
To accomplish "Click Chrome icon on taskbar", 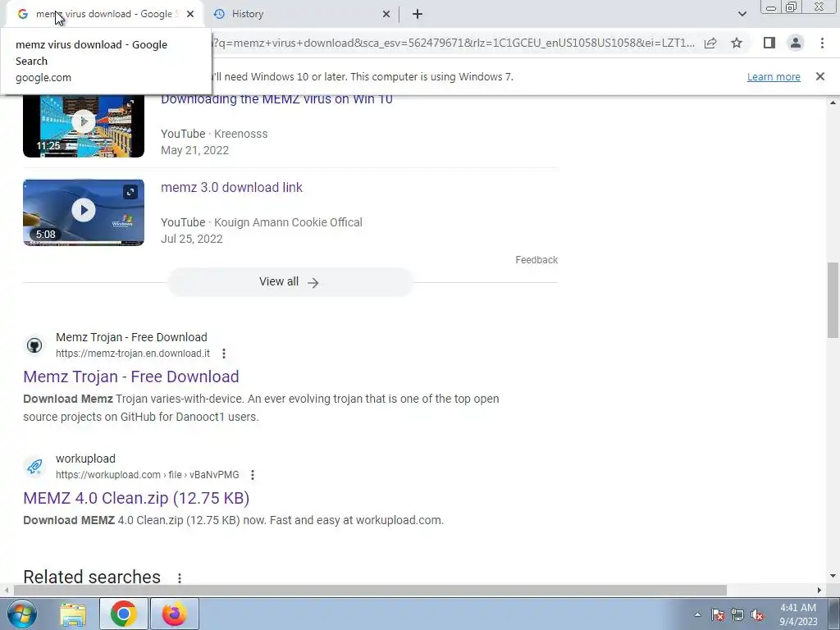I will (123, 614).
